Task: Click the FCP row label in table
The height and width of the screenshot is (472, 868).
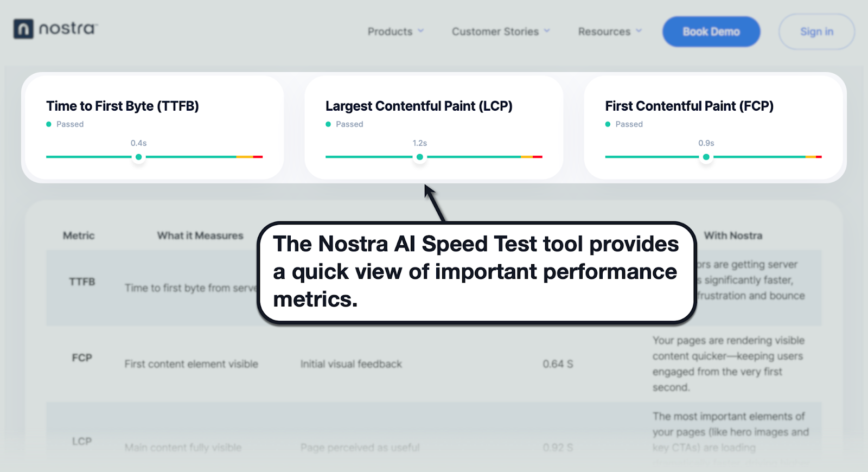Action: (82, 358)
